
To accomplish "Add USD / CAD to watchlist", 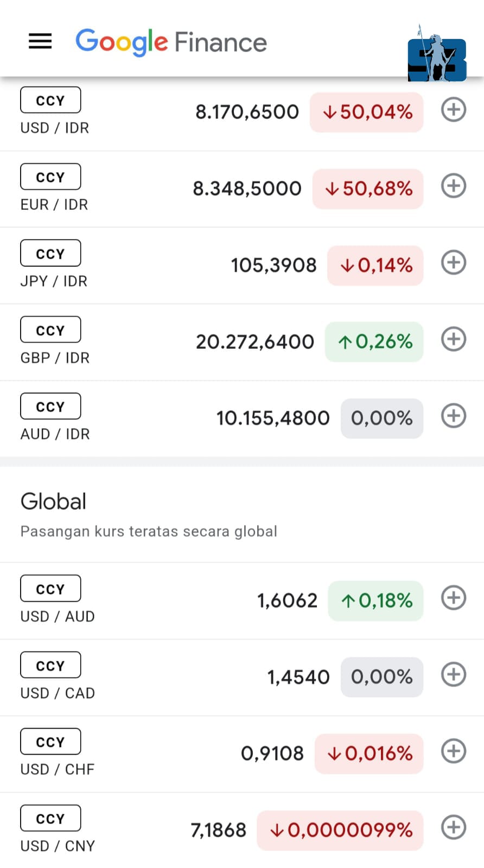I will tap(453, 674).
